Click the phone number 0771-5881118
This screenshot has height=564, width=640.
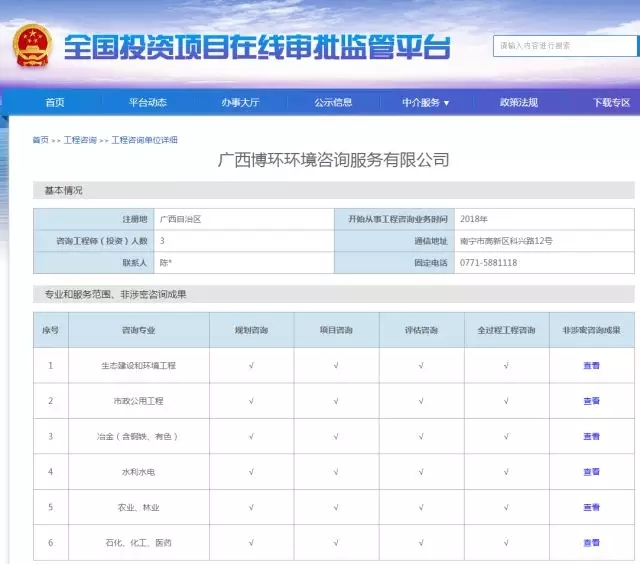[488, 263]
